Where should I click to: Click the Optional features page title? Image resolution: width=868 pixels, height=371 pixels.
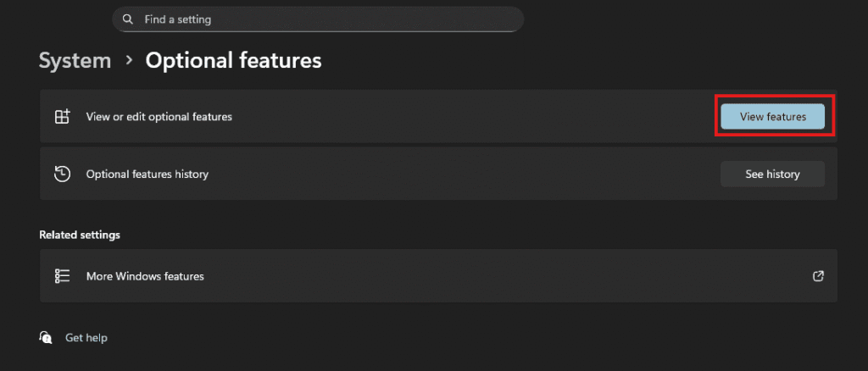(233, 61)
